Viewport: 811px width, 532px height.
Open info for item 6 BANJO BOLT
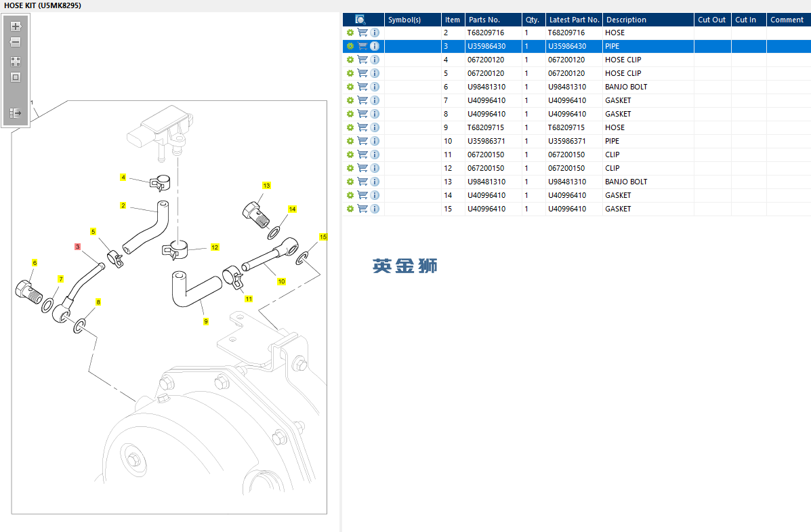point(375,87)
